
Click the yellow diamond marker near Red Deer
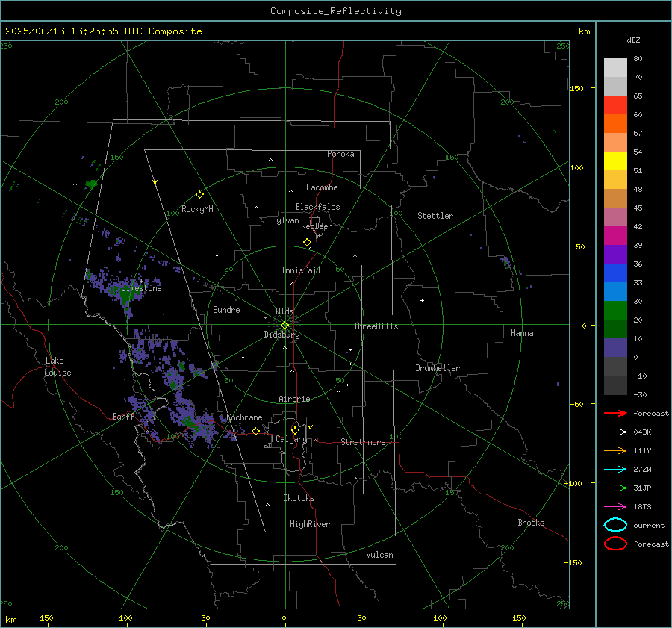(307, 243)
